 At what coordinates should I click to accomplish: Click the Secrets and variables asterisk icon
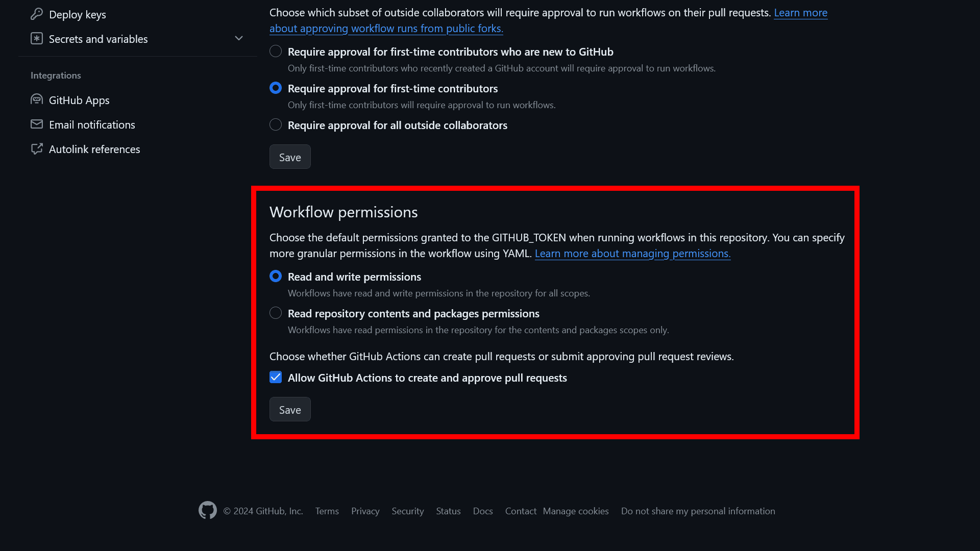[x=37, y=39]
